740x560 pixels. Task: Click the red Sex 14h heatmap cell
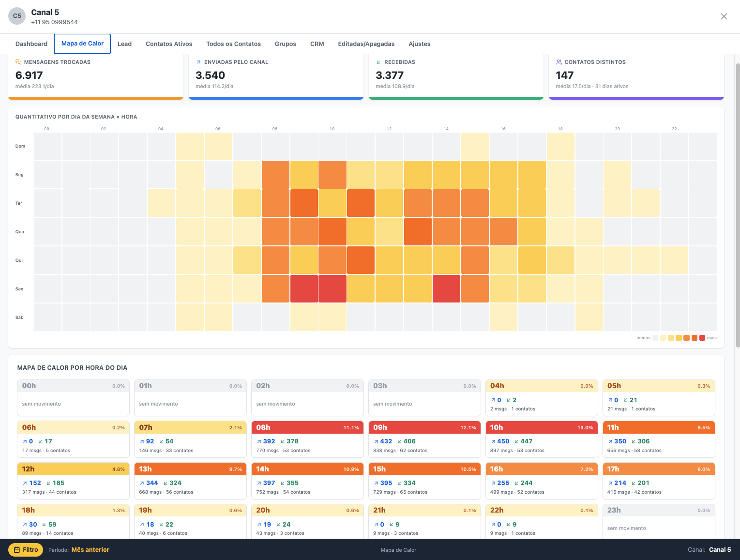446,289
